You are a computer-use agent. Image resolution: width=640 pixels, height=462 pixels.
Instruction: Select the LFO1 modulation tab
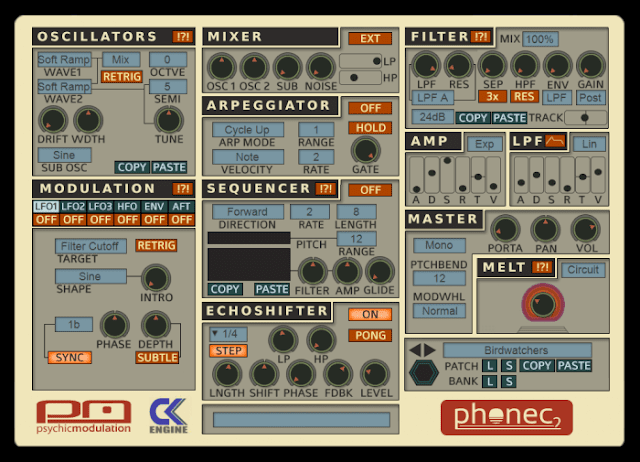point(46,207)
